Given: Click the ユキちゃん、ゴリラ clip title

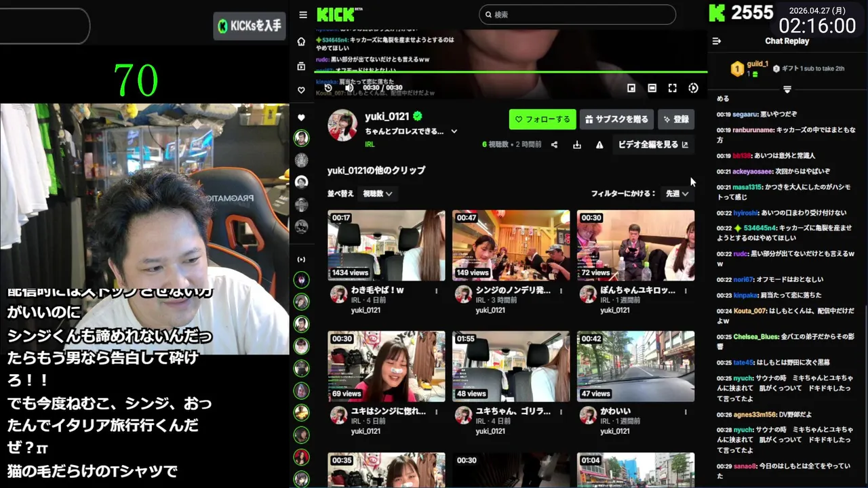Looking at the screenshot, I should point(513,411).
